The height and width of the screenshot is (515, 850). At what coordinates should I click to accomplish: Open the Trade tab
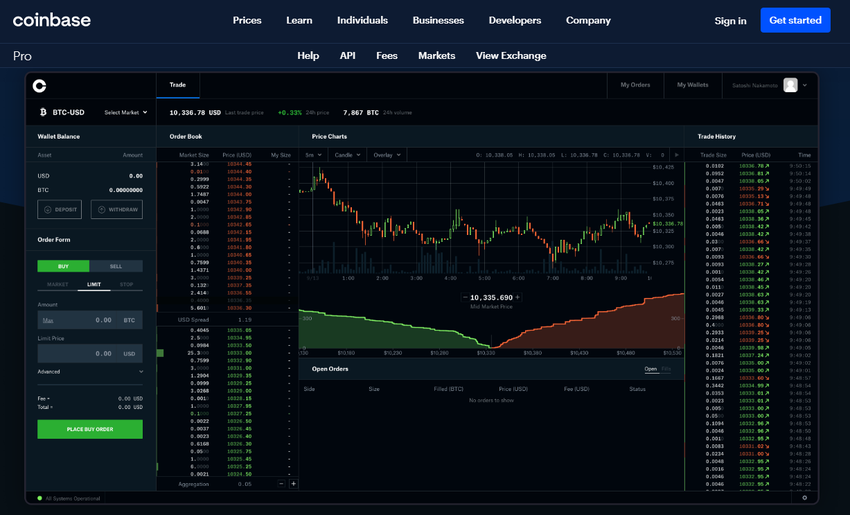point(178,85)
